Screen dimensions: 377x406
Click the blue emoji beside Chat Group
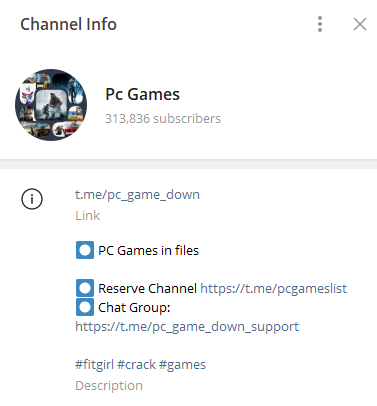(x=85, y=307)
